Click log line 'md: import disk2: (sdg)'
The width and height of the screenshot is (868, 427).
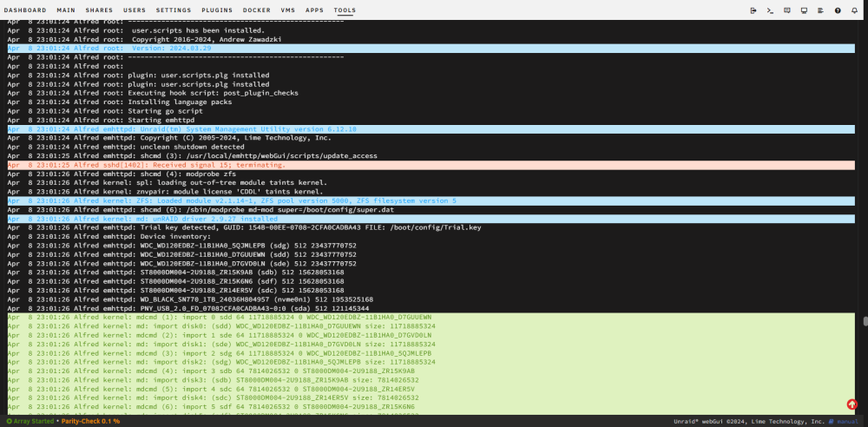[x=431, y=362]
